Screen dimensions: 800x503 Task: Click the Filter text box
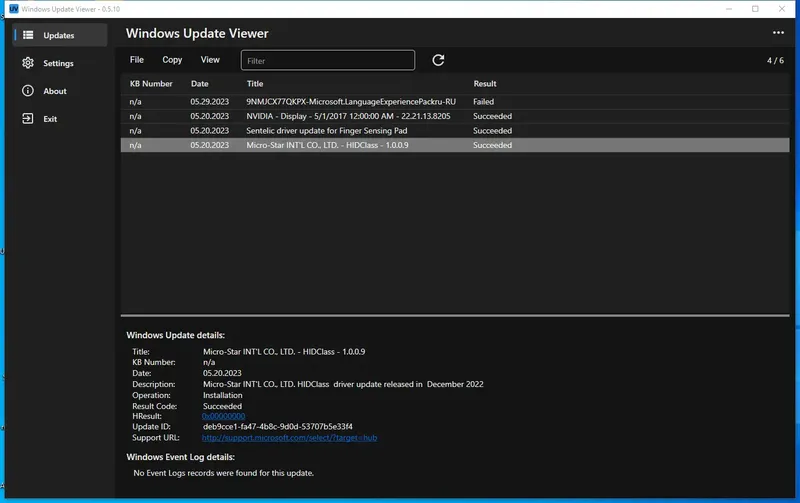[x=328, y=61]
